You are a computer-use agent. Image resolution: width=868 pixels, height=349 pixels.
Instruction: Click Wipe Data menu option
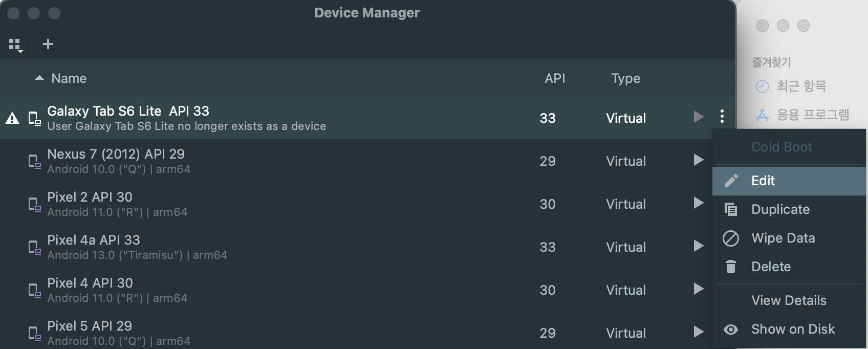(783, 238)
